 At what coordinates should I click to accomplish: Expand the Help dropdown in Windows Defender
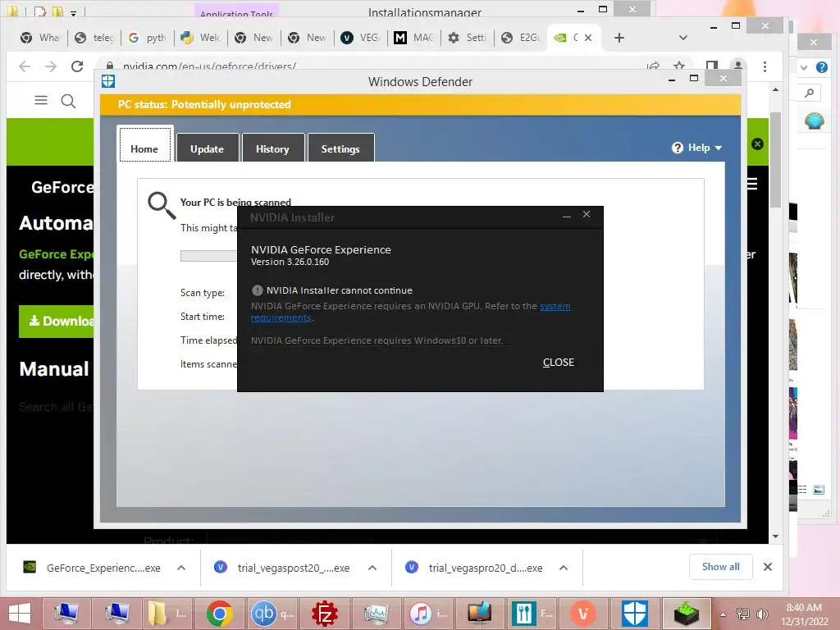click(x=697, y=148)
